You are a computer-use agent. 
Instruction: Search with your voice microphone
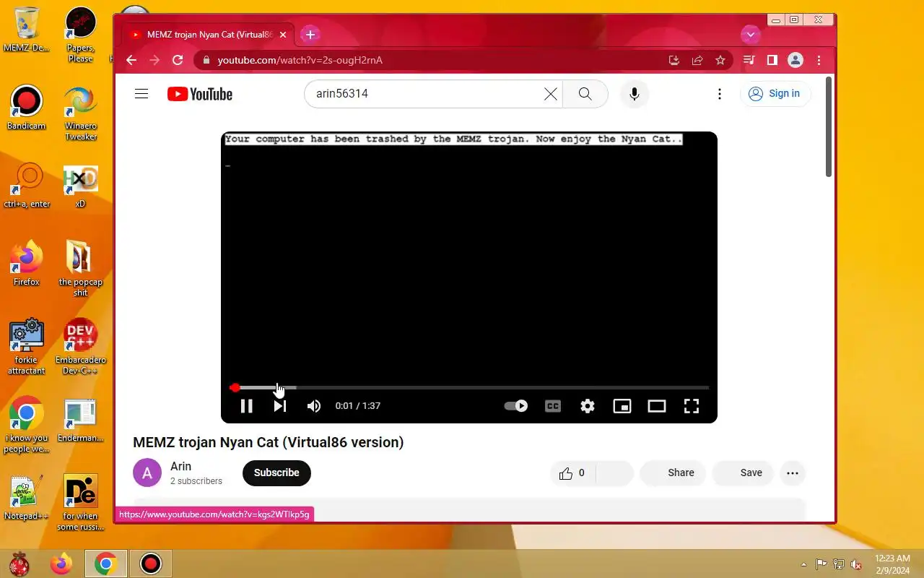(635, 94)
